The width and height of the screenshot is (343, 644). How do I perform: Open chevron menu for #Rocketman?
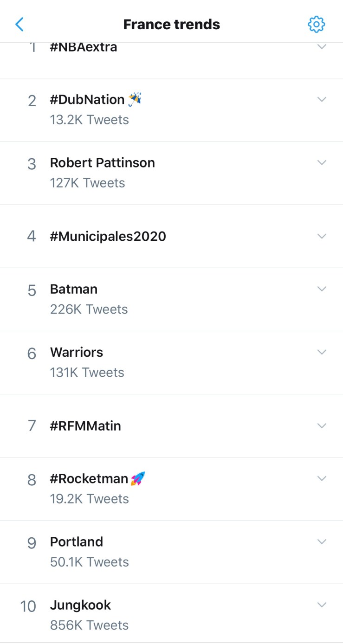click(x=322, y=478)
